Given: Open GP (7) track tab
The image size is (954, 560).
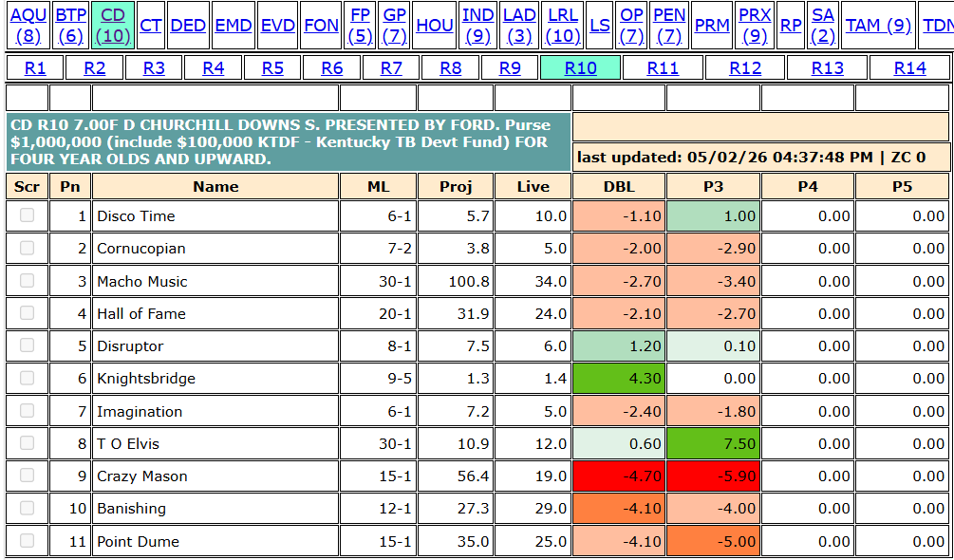Looking at the screenshot, I should point(394,25).
